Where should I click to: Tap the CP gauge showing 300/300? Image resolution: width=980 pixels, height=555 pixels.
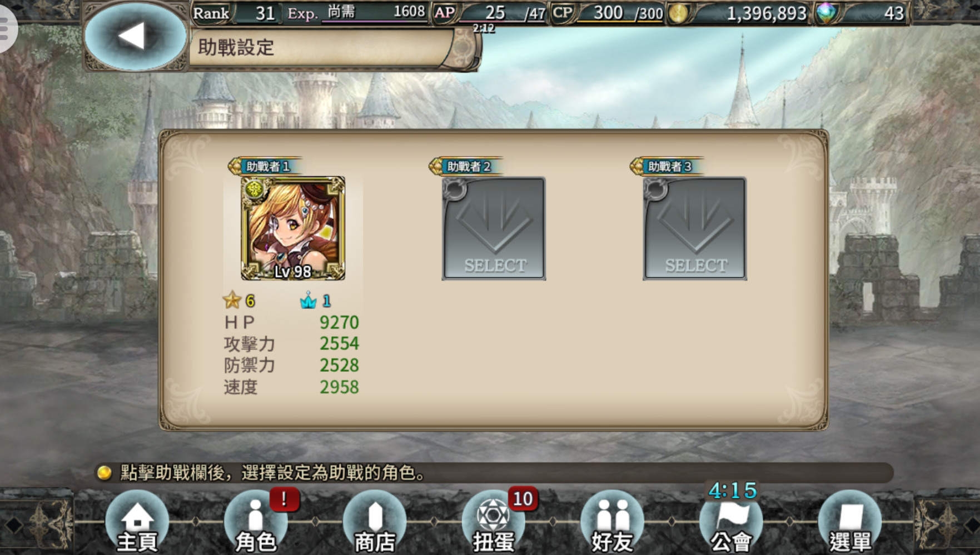608,13
